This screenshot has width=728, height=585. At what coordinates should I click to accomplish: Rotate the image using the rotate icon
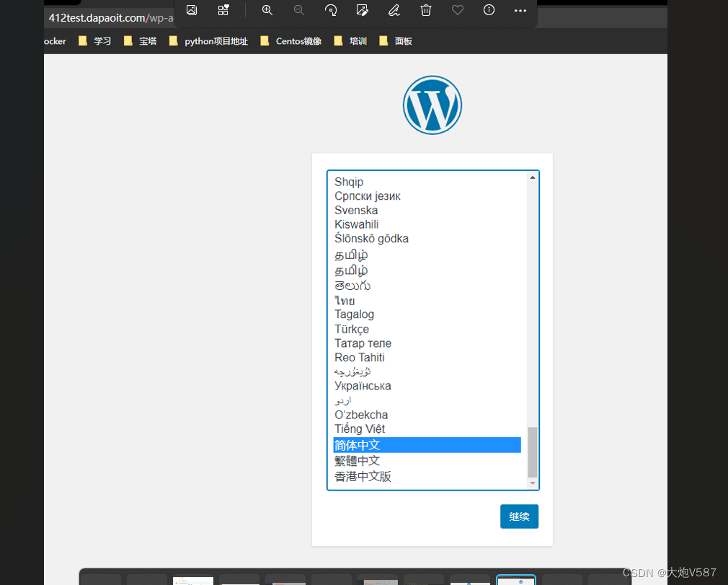331,10
